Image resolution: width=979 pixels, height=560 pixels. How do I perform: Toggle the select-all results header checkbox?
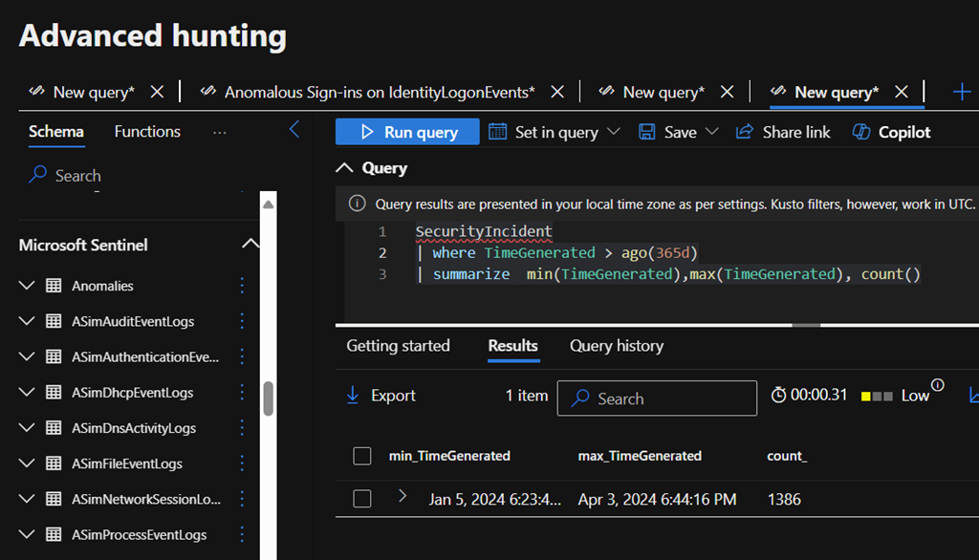[362, 456]
